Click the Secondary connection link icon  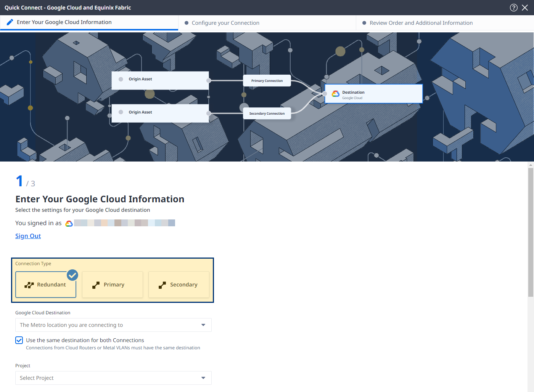[162, 285]
